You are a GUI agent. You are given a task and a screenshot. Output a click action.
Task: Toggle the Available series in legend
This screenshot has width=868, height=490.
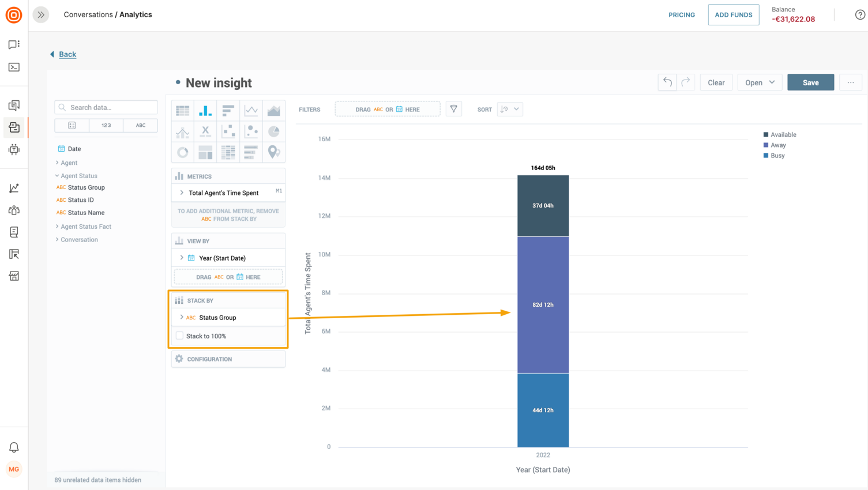pos(783,135)
